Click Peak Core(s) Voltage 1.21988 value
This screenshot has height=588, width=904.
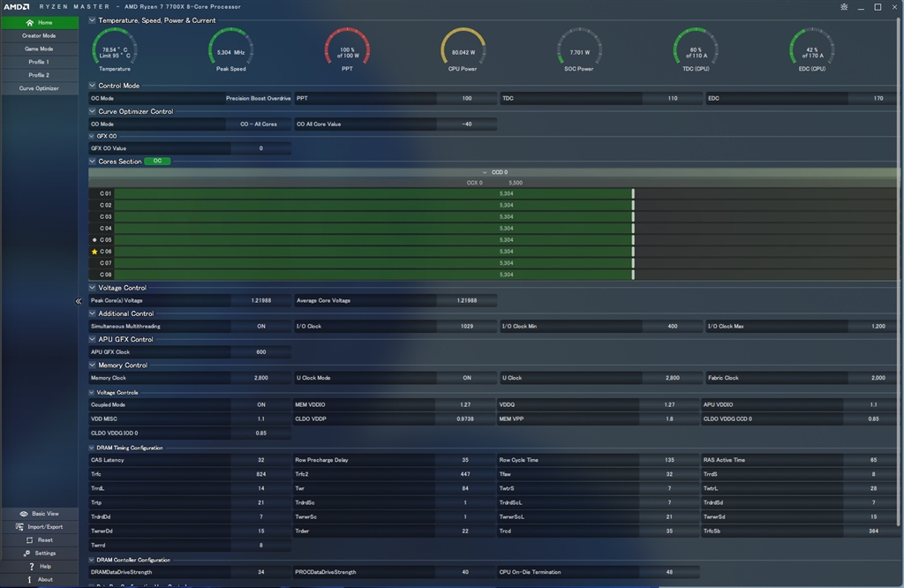point(261,300)
